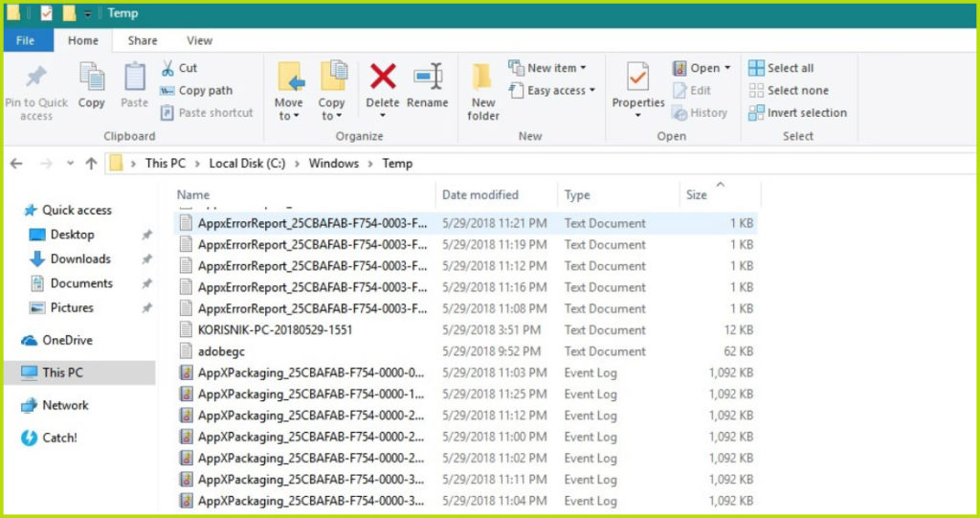
Task: Select AppXPackaging event log modified 11:04 PM
Action: [x=465, y=501]
